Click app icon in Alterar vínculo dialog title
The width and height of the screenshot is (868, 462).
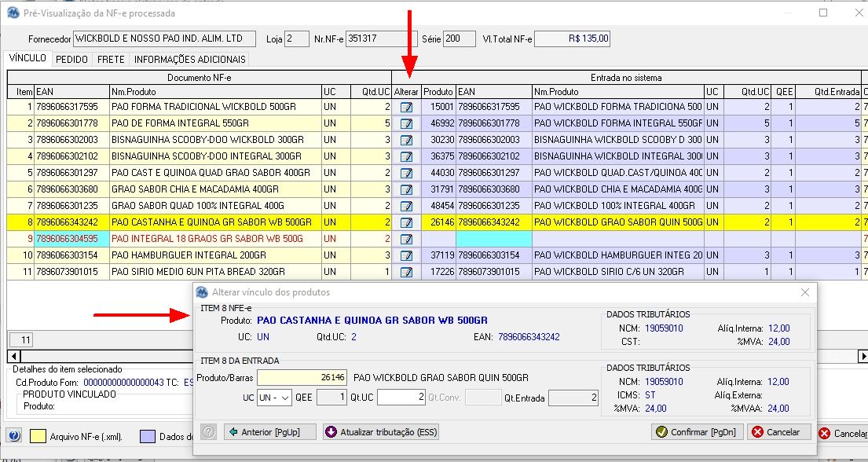[202, 292]
